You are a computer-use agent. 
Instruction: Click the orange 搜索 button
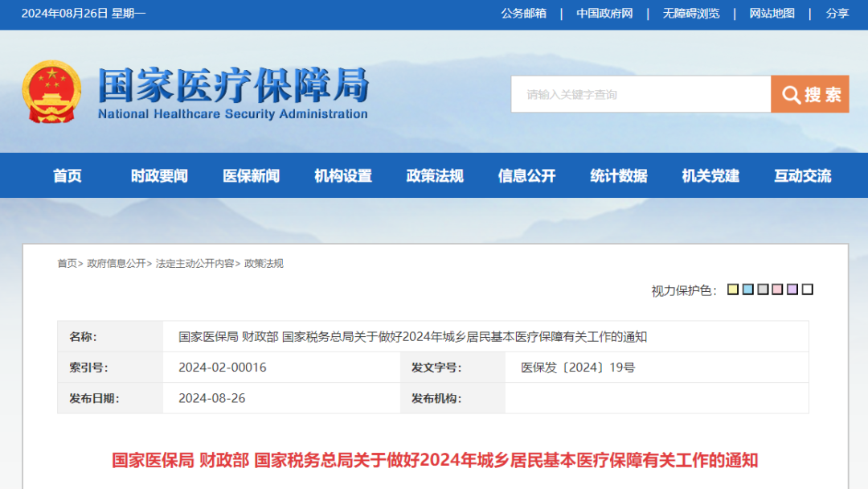point(810,94)
